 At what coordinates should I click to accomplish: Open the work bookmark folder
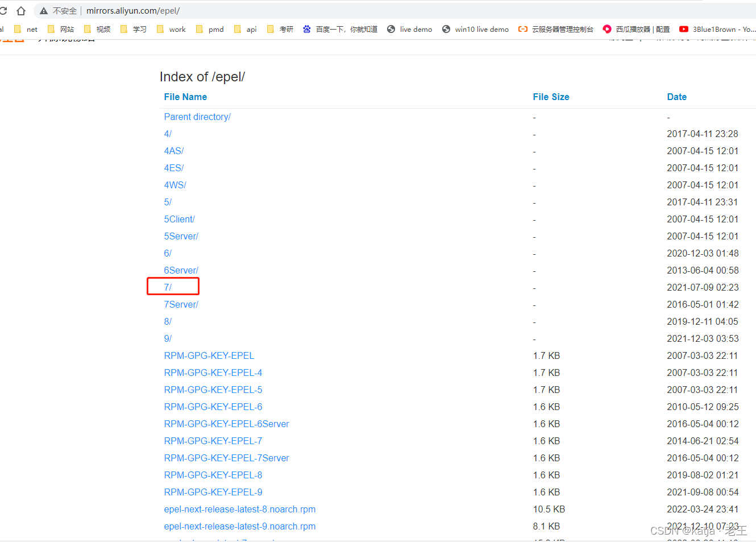pos(171,29)
